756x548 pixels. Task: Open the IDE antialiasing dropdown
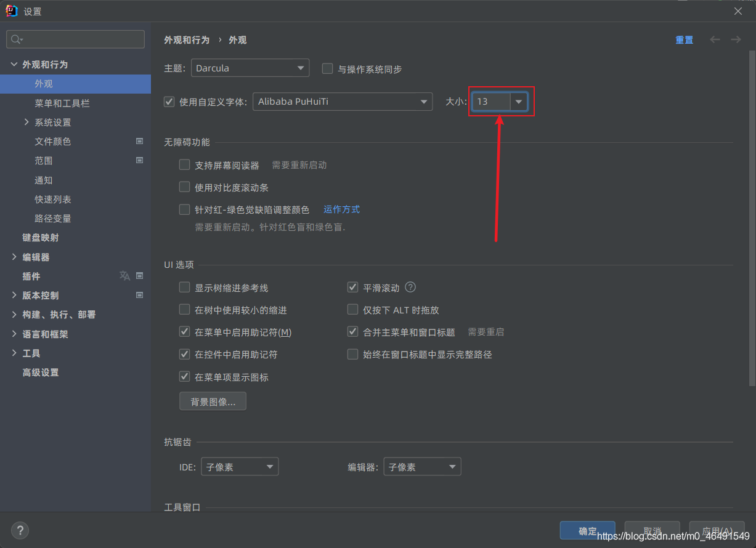point(240,467)
